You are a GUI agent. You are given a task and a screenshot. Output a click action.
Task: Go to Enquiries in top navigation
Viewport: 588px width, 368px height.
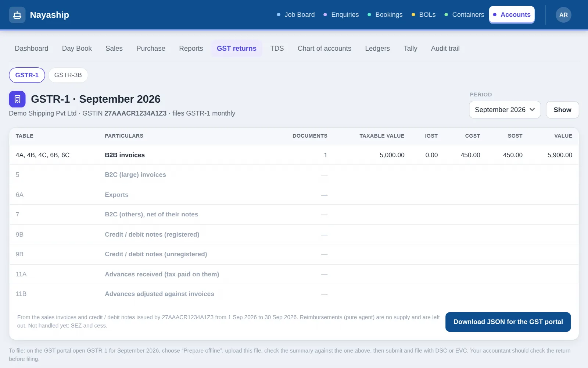[x=341, y=15]
